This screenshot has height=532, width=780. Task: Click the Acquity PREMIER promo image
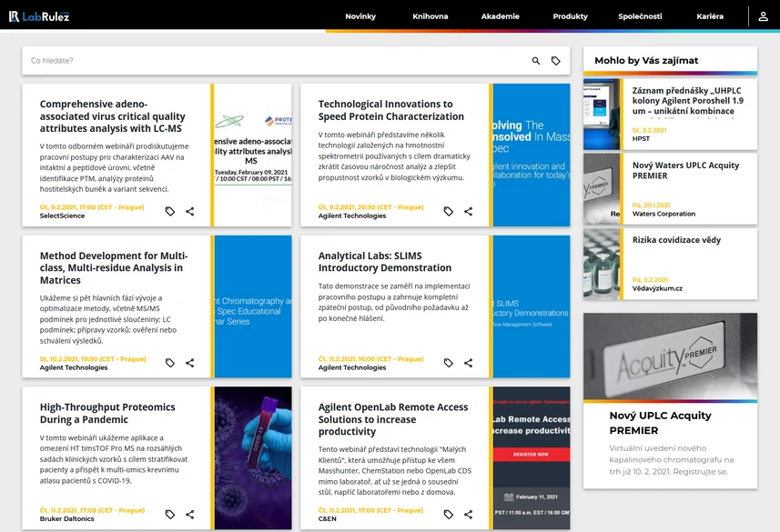point(670,356)
